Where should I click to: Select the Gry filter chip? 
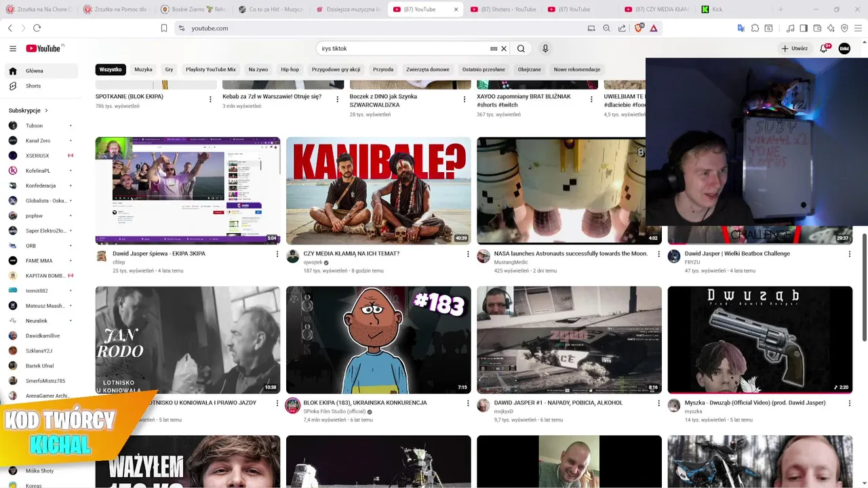coord(169,69)
